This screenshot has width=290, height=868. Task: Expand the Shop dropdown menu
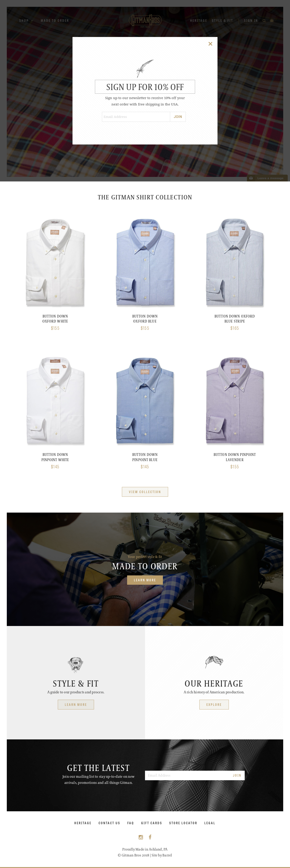[x=26, y=21]
